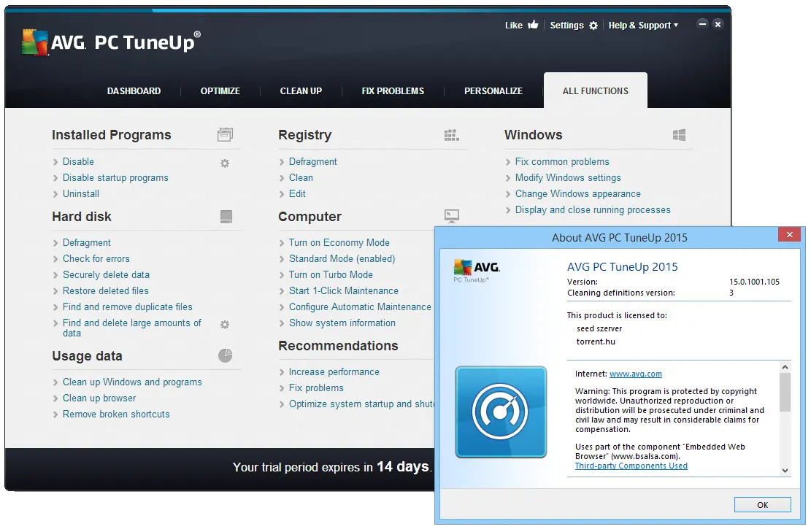Click Remove broken shortcuts
The width and height of the screenshot is (811, 532).
pos(116,414)
